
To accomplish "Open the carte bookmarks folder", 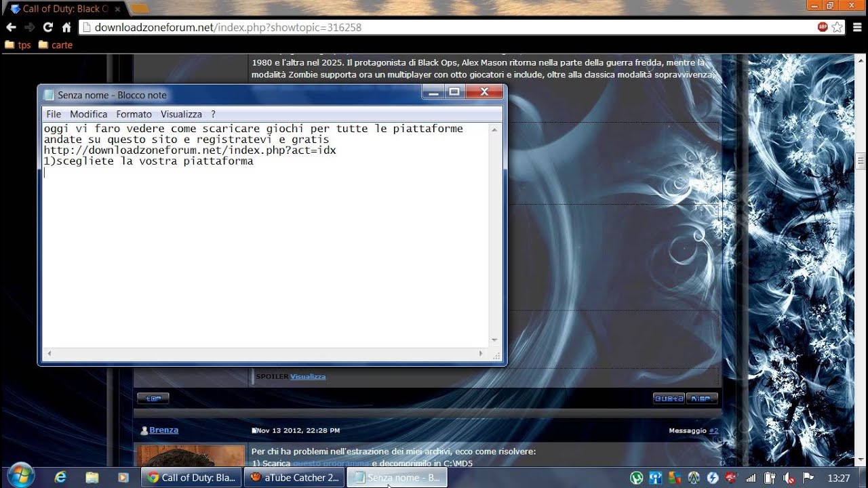I will tap(56, 45).
